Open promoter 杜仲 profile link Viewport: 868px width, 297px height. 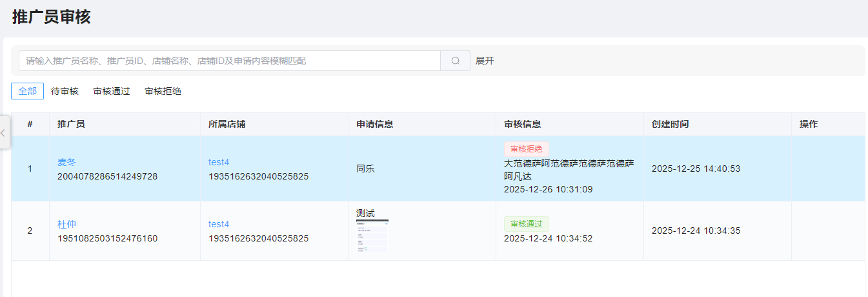[x=66, y=224]
